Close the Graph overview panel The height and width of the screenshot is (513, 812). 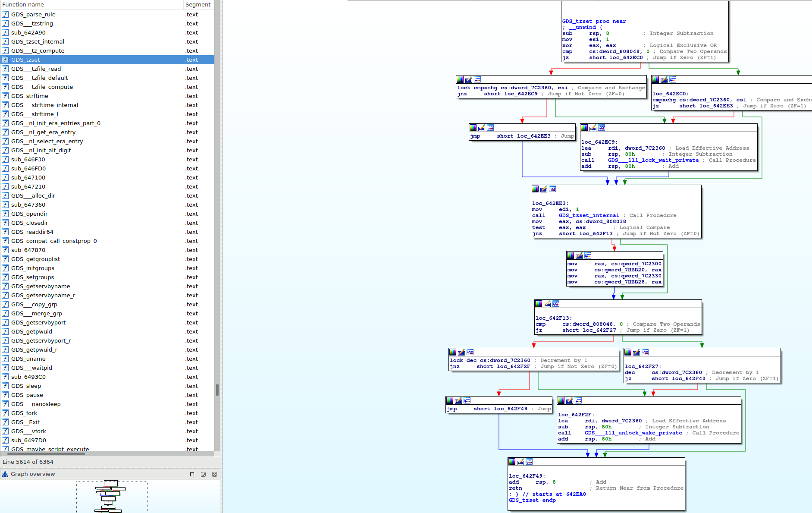215,474
